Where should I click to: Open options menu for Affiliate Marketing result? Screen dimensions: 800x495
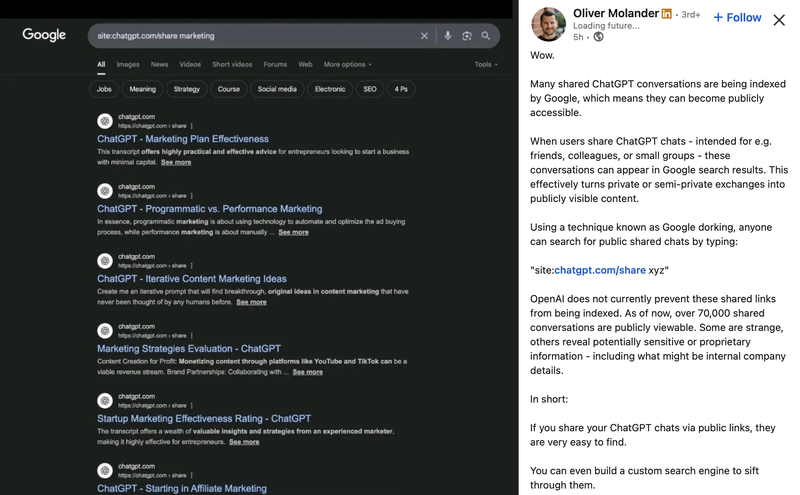(192, 476)
